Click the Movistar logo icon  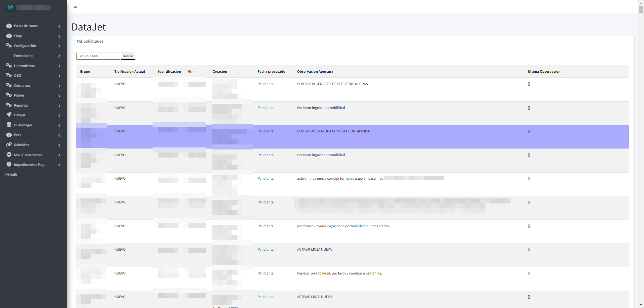click(10, 7)
